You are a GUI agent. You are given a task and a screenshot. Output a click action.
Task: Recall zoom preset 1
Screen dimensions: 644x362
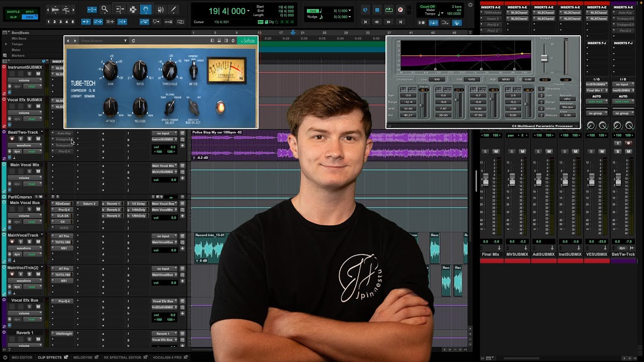coord(49,22)
